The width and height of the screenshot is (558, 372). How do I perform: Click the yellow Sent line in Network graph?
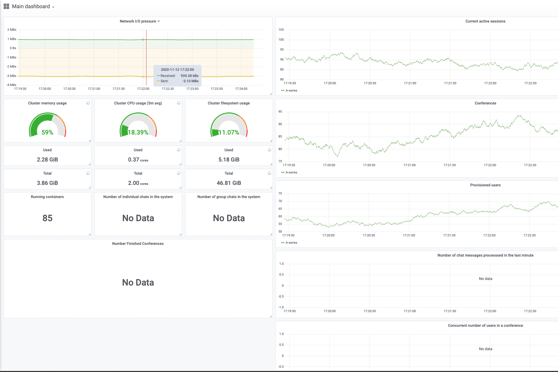tap(136, 76)
